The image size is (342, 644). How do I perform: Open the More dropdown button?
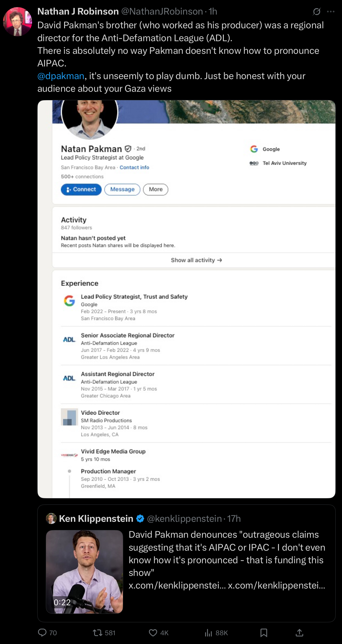click(x=156, y=189)
